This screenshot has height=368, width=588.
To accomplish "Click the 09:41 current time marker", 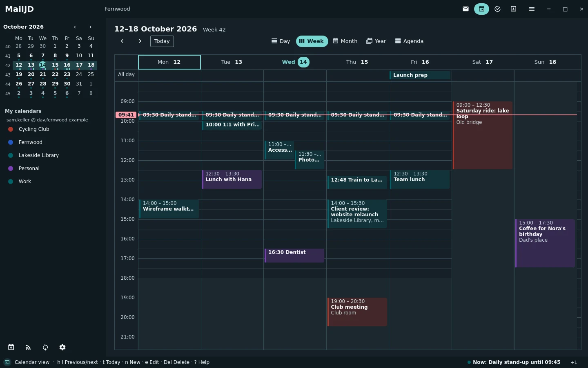I will point(126,115).
